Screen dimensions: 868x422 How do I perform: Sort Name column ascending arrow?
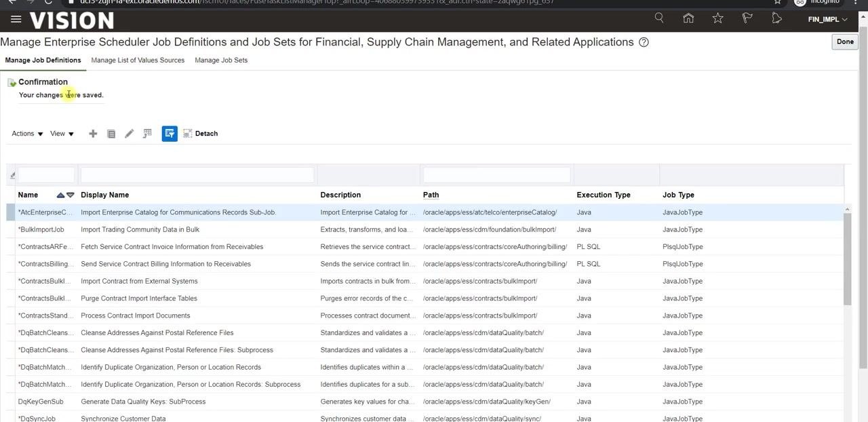pos(60,195)
